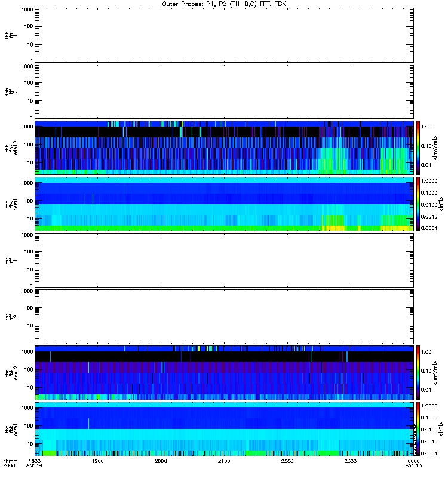Click the '1800' time axis label

pos(35,461)
